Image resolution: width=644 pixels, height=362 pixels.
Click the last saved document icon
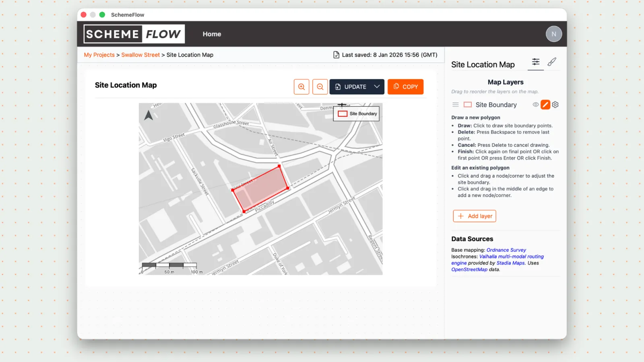tap(336, 55)
